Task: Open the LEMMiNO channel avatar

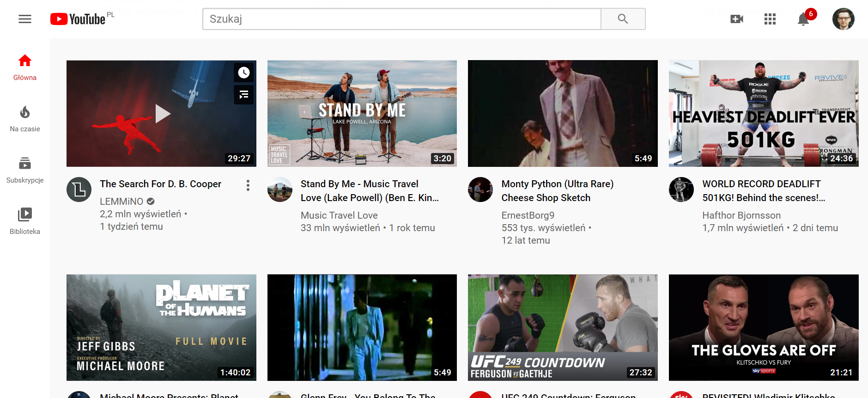Action: click(79, 190)
